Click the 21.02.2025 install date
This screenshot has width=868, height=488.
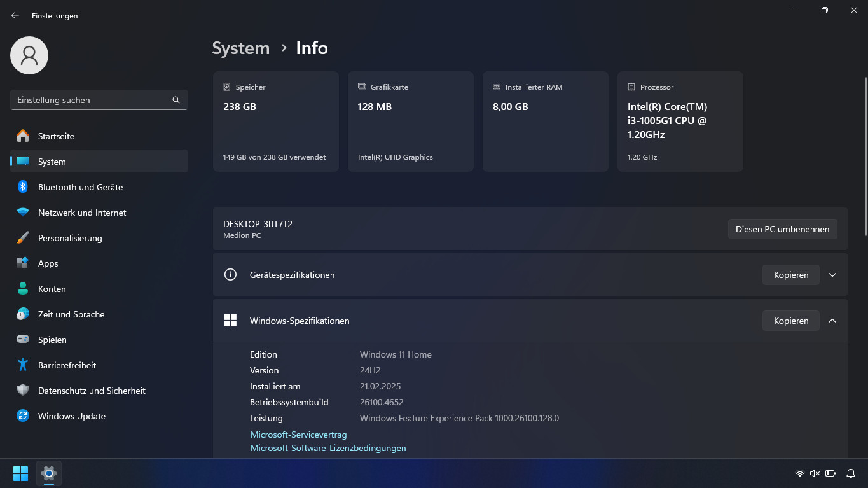click(380, 386)
